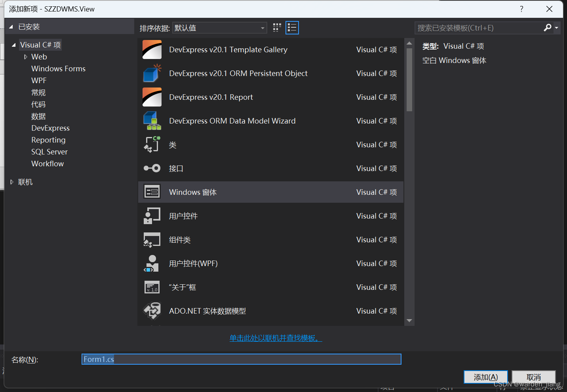Image resolution: width=567 pixels, height=392 pixels.
Task: Select the 联机 tree label
Action: [25, 182]
